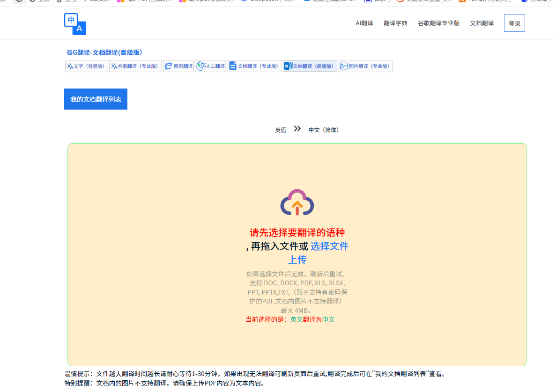This screenshot has height=392, width=556.
Task: Select 文档翻译 in the top navigation
Action: [482, 23]
